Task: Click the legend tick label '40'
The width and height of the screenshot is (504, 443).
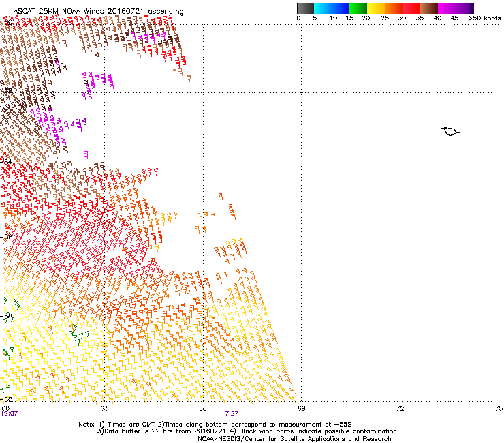Action: pos(437,18)
